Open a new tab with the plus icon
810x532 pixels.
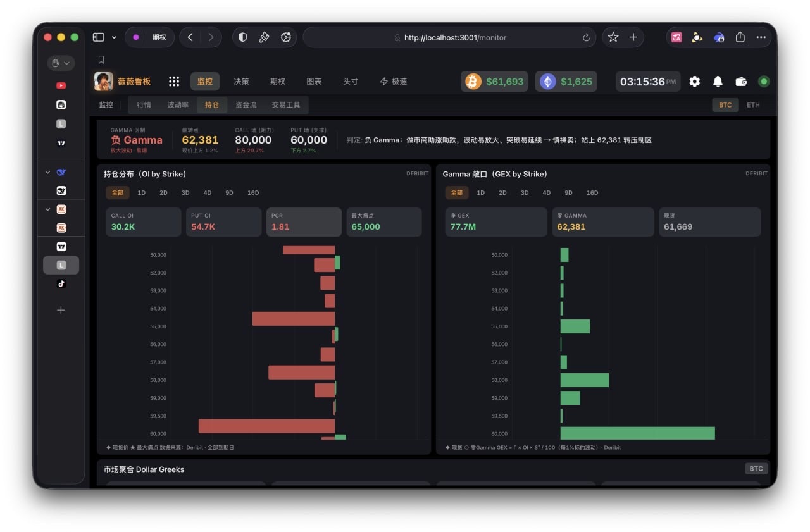[633, 37]
